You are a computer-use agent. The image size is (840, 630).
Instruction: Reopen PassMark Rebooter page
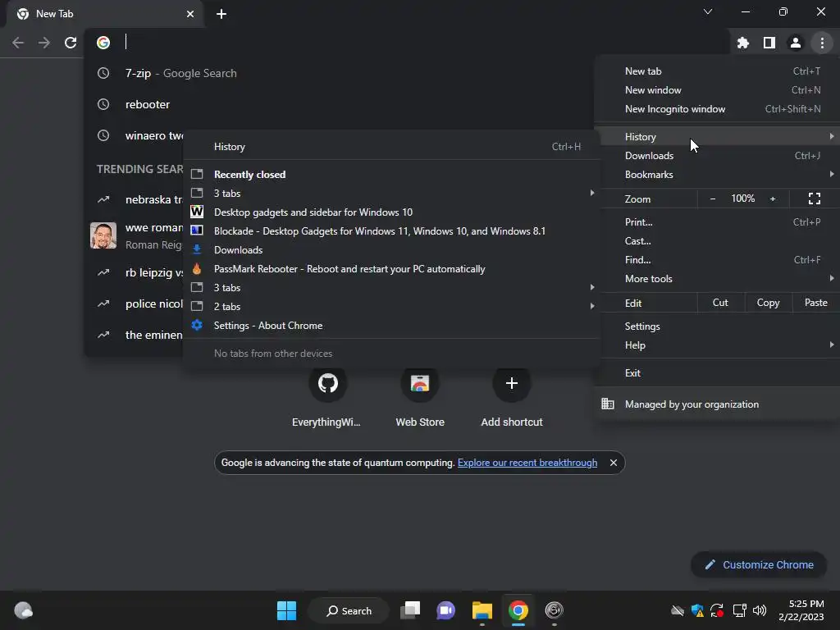point(391,269)
